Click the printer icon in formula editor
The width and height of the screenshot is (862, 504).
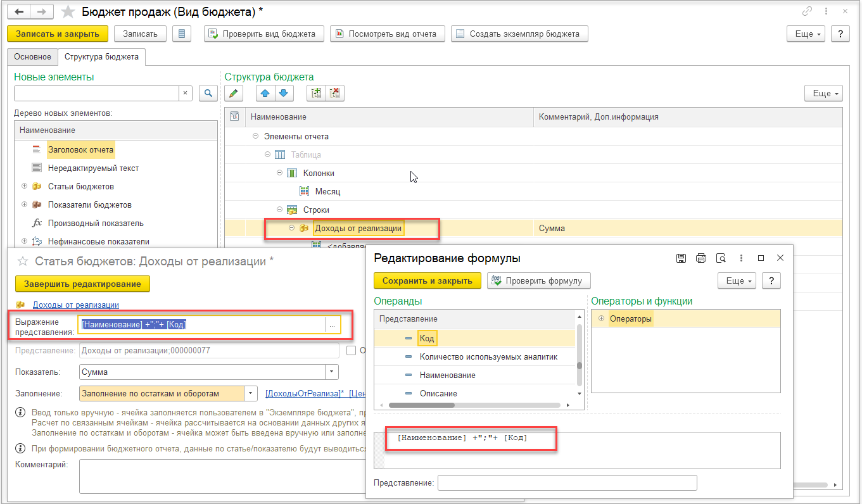tap(700, 258)
